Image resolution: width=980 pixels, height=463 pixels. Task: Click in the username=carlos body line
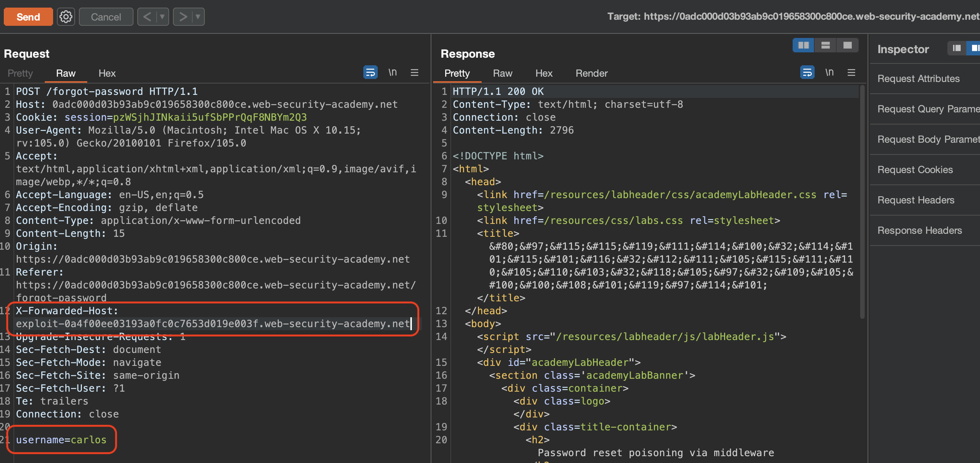pos(61,440)
